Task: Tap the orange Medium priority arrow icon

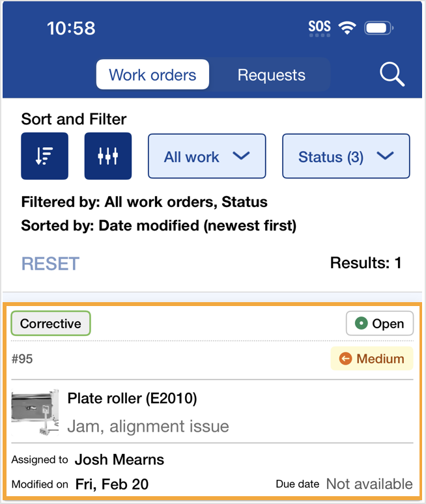Action: tap(346, 358)
